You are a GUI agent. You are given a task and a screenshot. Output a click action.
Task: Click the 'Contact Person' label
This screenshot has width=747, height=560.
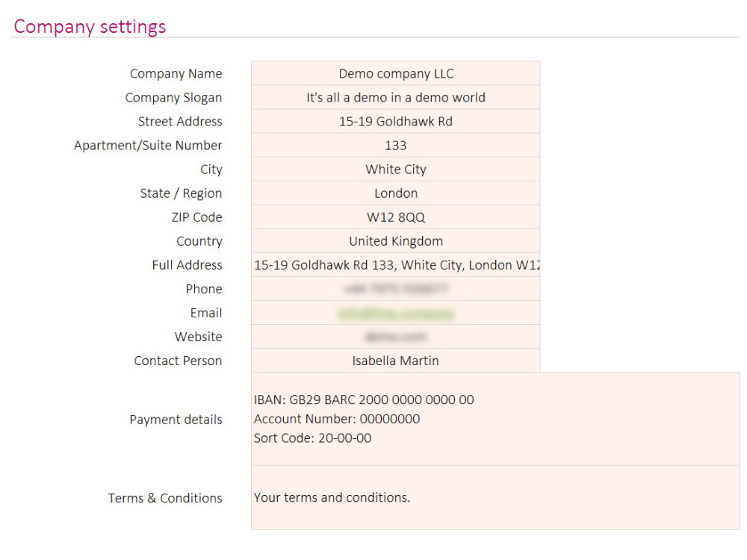point(178,361)
